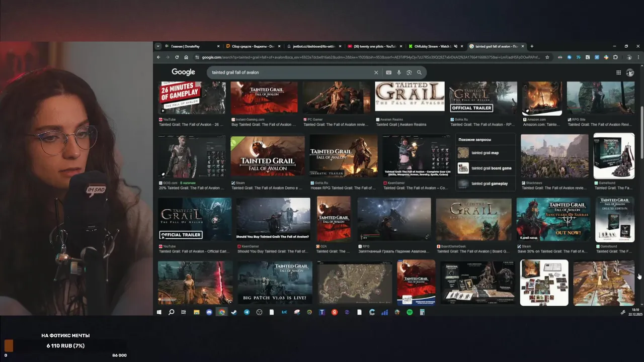Open the Big Patch V1.03 Is Live image
The image size is (644, 362).
275,283
